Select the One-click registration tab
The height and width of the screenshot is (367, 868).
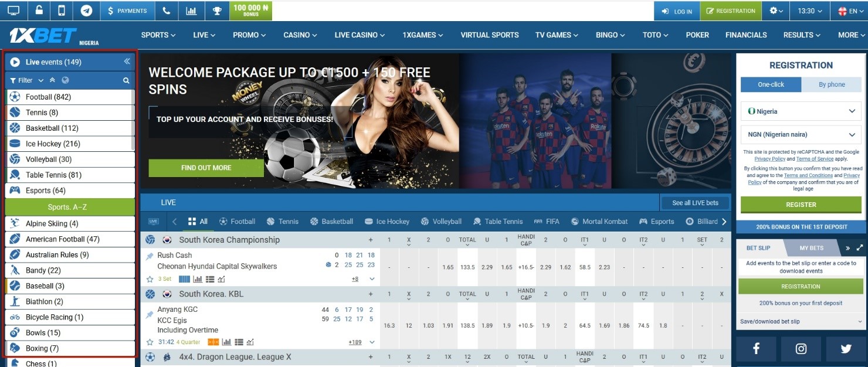[x=771, y=84]
